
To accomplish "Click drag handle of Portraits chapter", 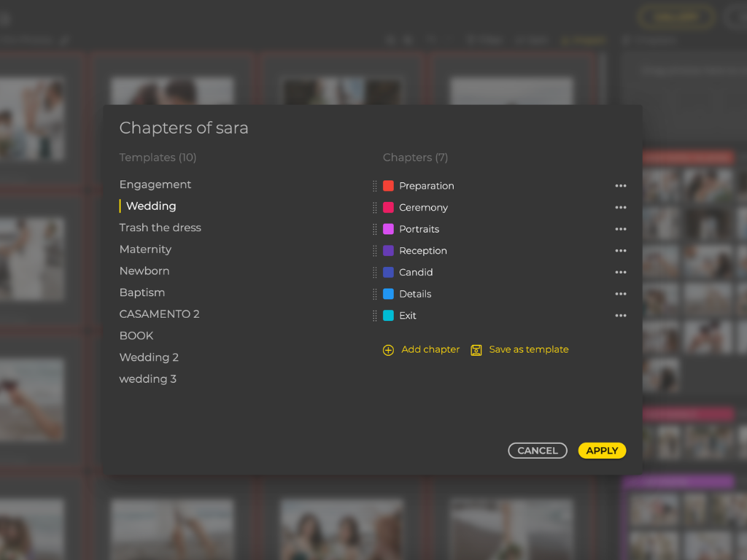I will click(x=374, y=229).
